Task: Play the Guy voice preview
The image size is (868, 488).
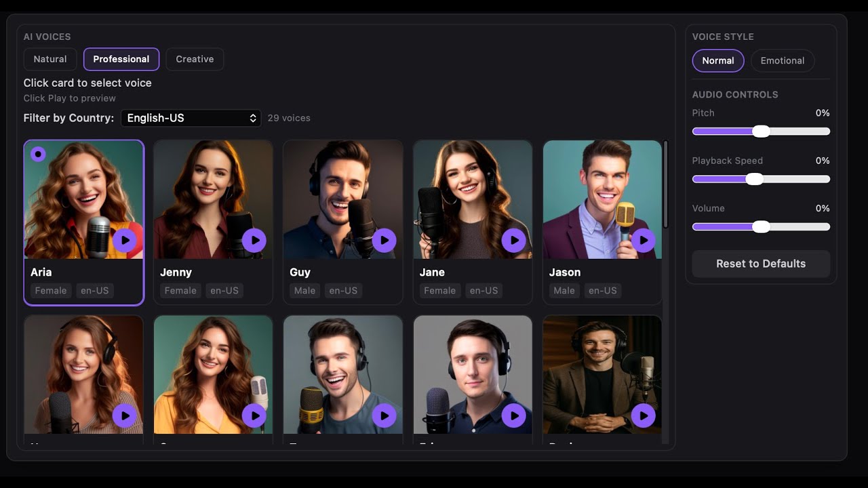Action: (x=384, y=240)
